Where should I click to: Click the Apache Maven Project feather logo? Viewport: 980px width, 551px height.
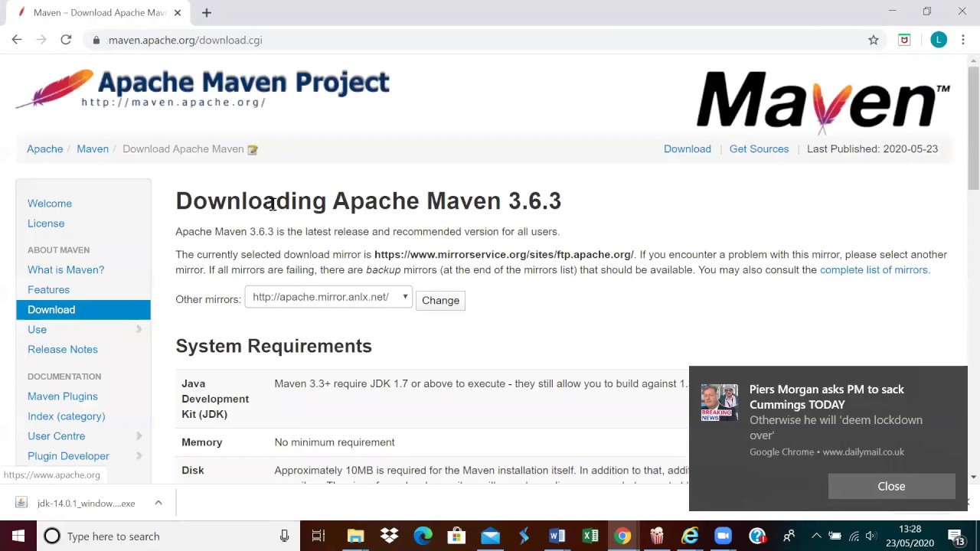point(203,89)
